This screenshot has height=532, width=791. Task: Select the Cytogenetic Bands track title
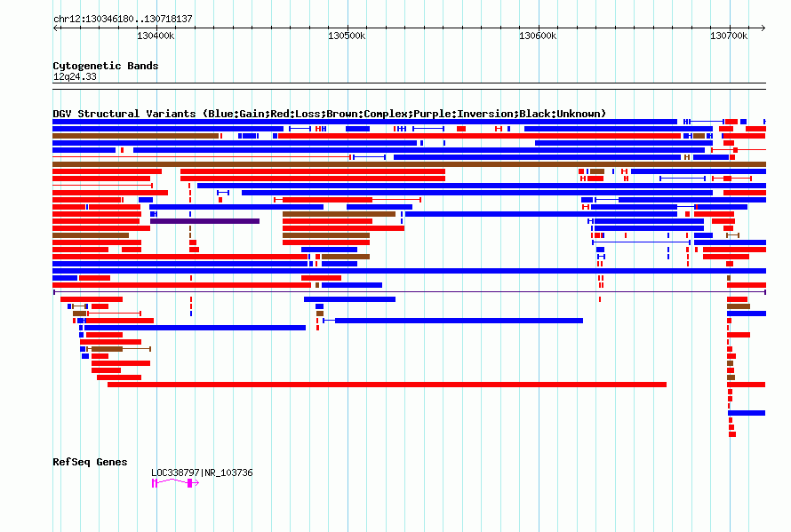click(106, 66)
